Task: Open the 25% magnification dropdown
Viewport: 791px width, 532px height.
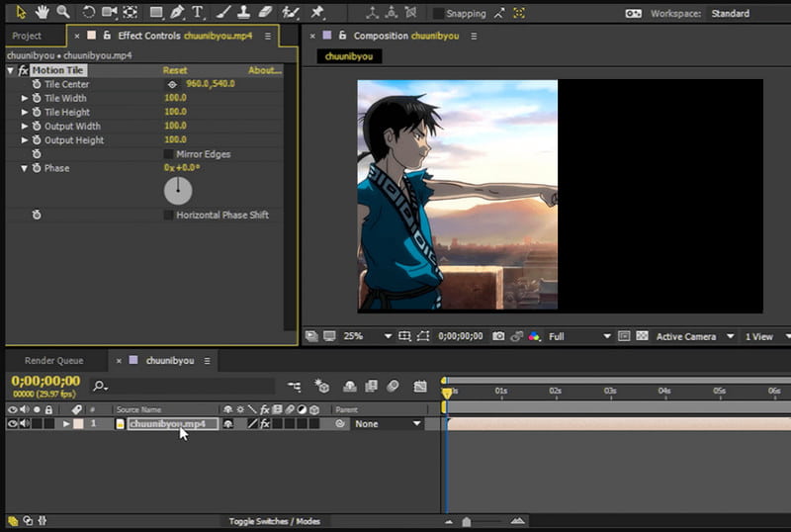Action: coord(368,336)
